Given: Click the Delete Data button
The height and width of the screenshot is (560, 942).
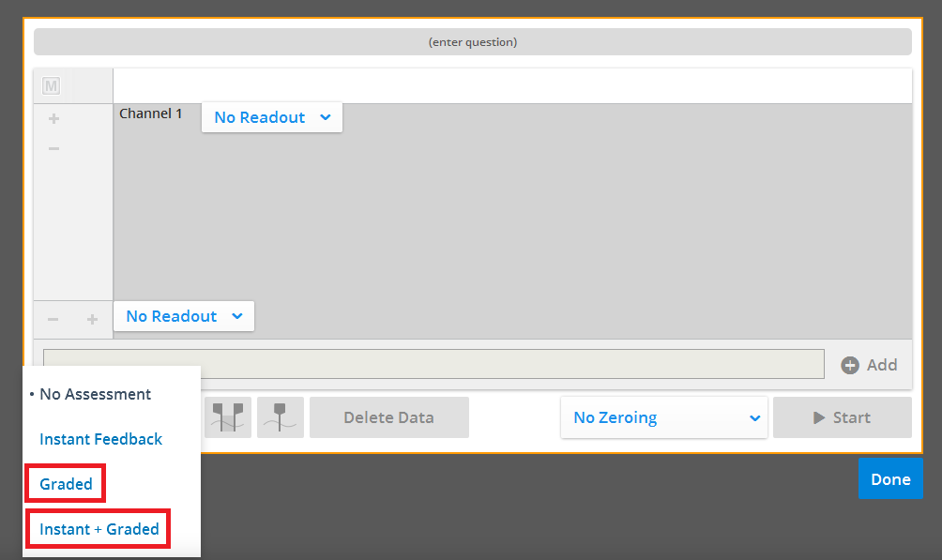Looking at the screenshot, I should click(388, 417).
